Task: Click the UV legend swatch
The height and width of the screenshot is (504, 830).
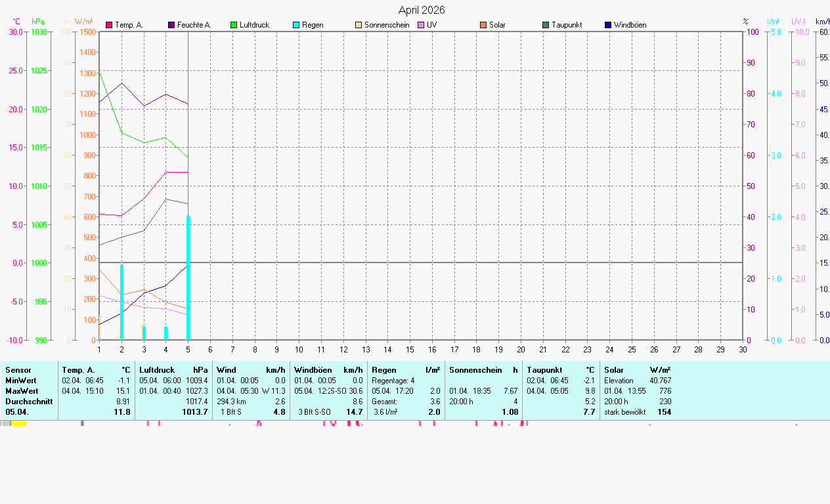Action: (x=421, y=25)
